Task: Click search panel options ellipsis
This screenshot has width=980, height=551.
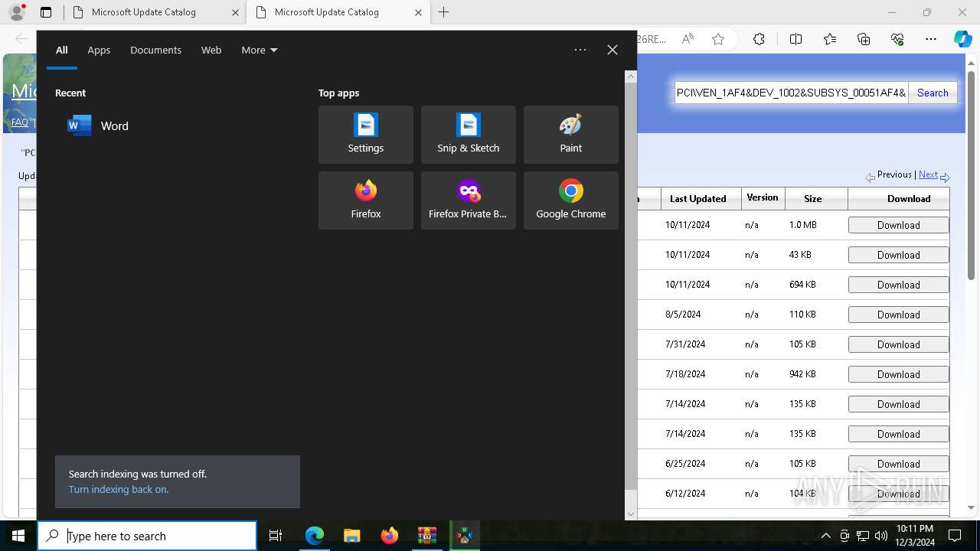Action: (580, 50)
